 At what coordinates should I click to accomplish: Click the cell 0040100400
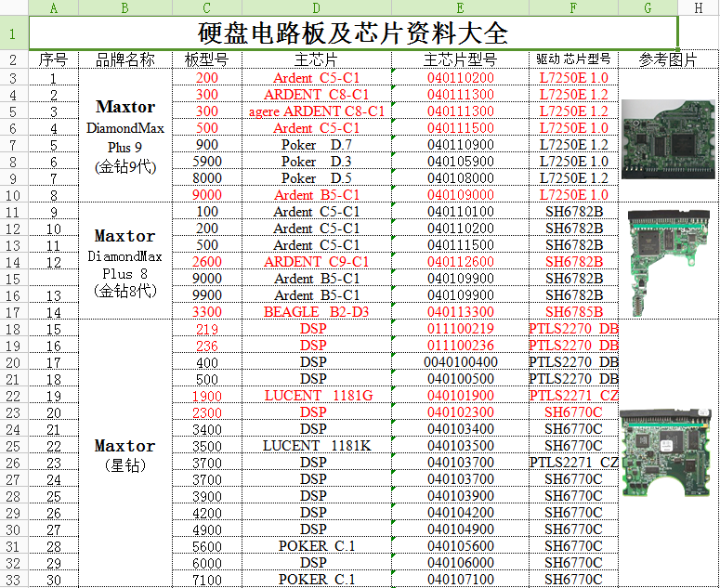460,362
